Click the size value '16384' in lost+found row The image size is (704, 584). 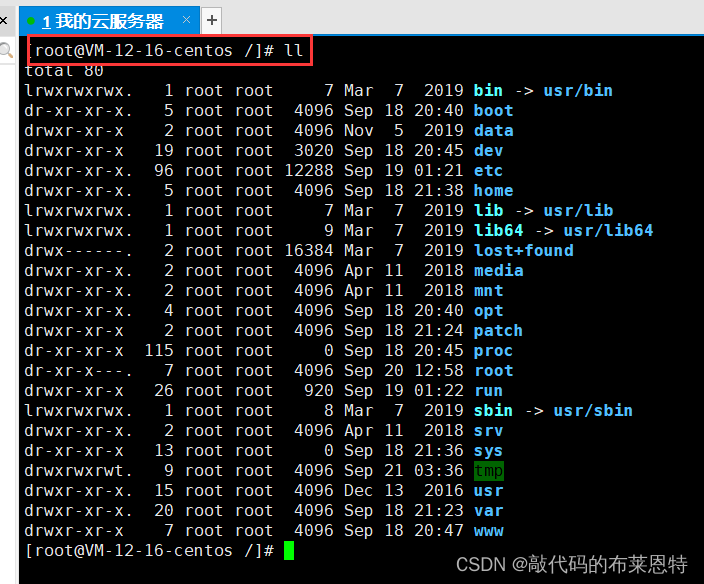tap(309, 250)
